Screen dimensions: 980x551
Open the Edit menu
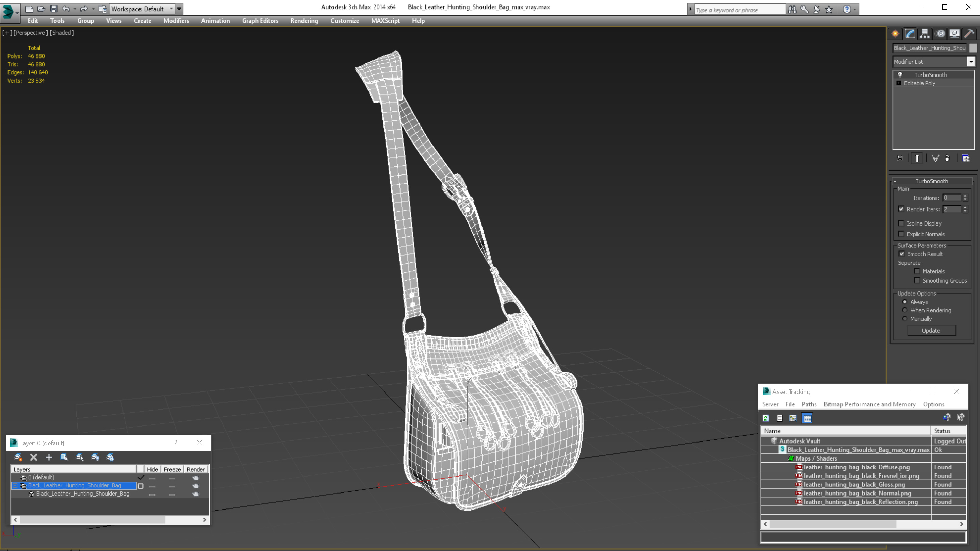tap(33, 21)
